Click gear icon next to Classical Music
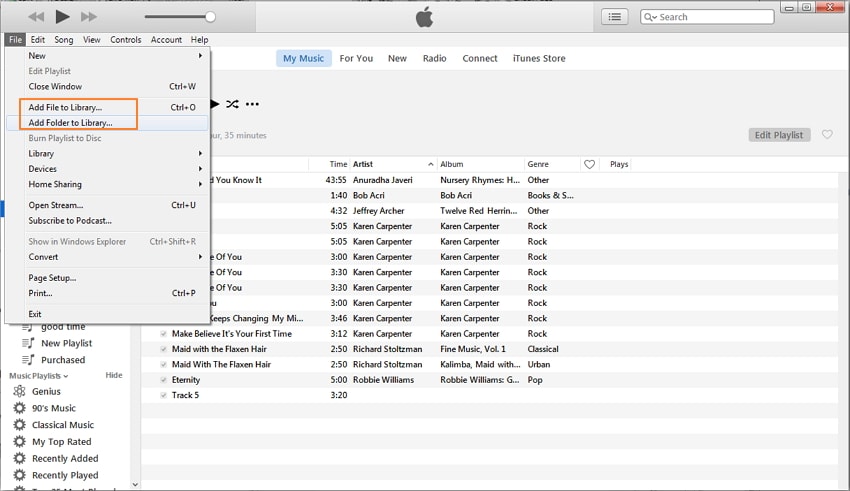850x491 pixels. [x=20, y=425]
